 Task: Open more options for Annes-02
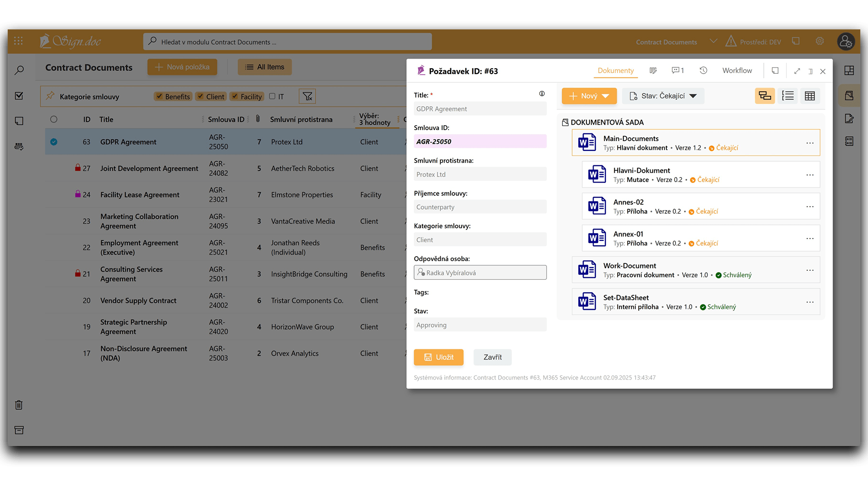(810, 206)
